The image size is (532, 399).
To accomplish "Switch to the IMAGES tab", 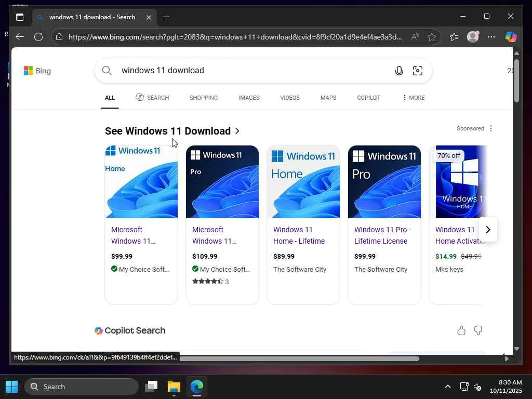I will (x=249, y=98).
